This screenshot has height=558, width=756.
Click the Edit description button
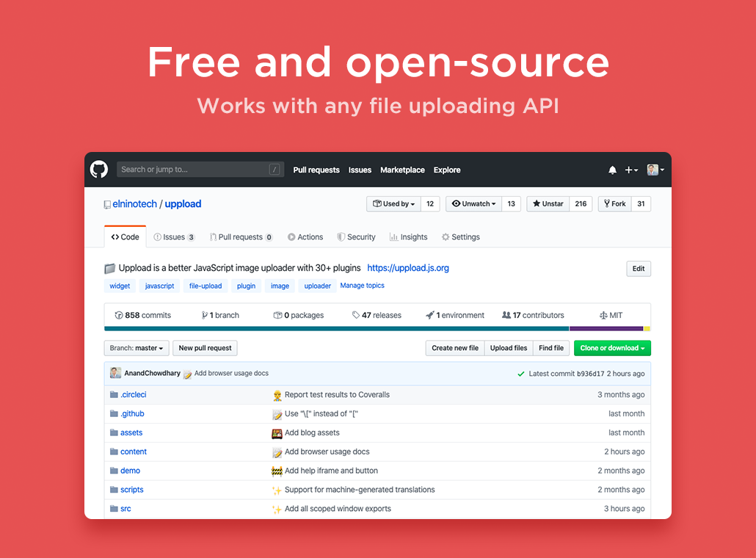pyautogui.click(x=639, y=269)
